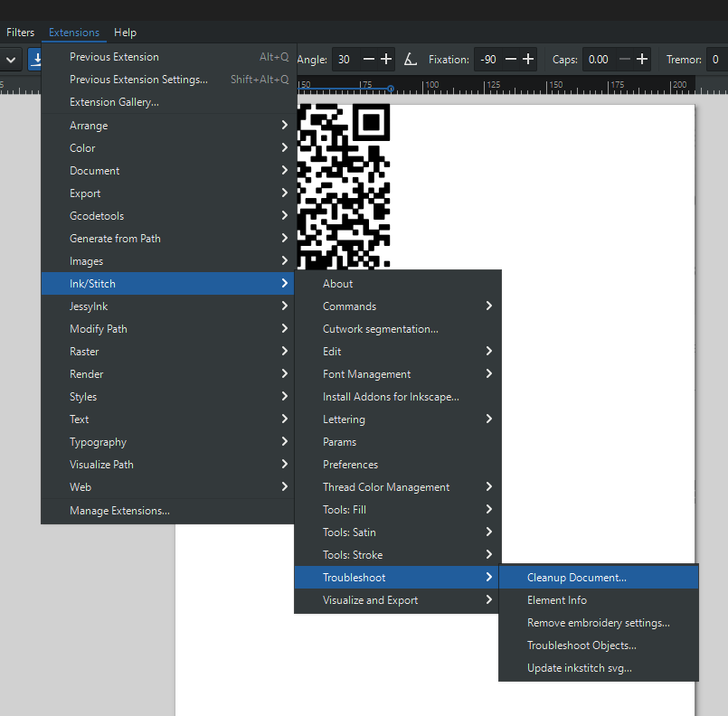
Task: Select the Troubleshoot submenu entry
Action: tap(398, 578)
